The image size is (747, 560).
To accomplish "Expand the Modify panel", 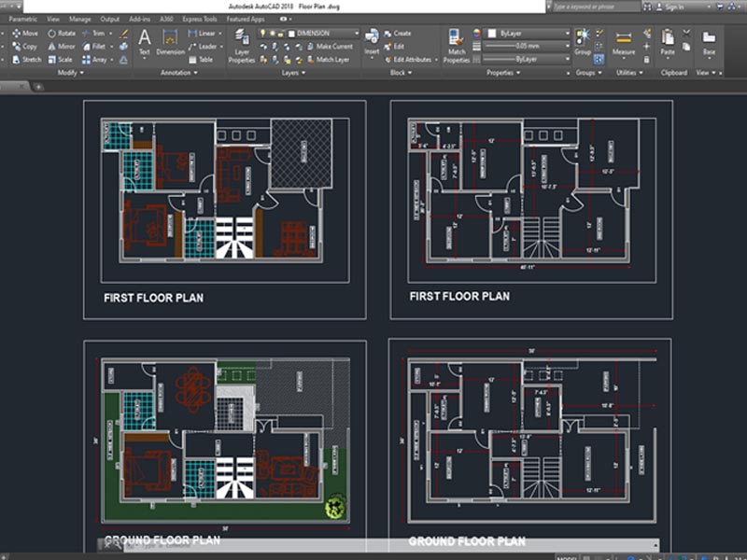I will (x=71, y=73).
